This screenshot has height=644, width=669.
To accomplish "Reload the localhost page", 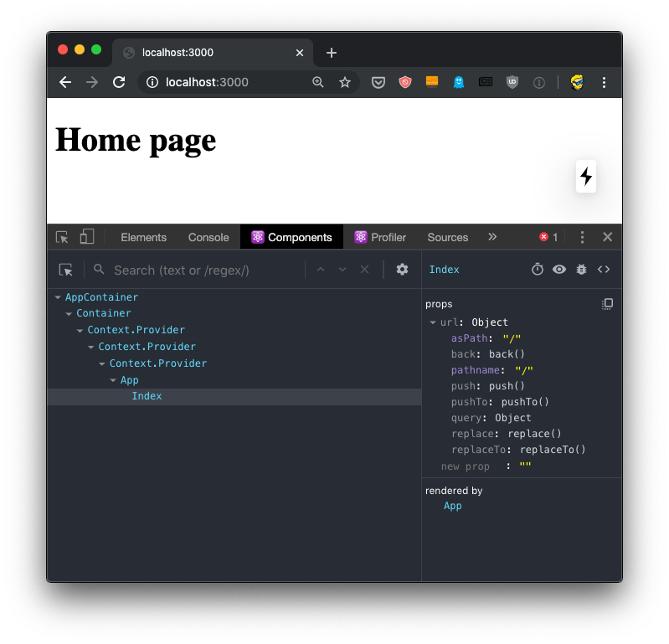I will (x=119, y=82).
